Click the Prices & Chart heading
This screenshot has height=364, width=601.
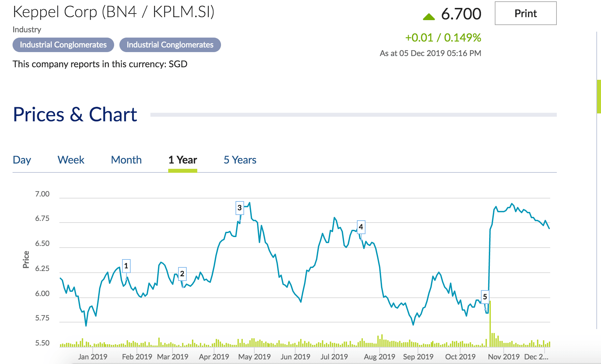[x=75, y=114]
